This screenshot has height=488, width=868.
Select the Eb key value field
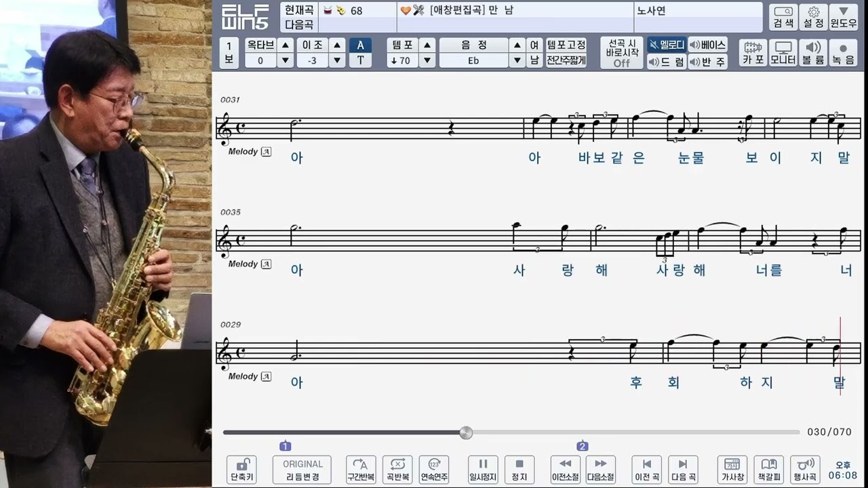pos(473,60)
